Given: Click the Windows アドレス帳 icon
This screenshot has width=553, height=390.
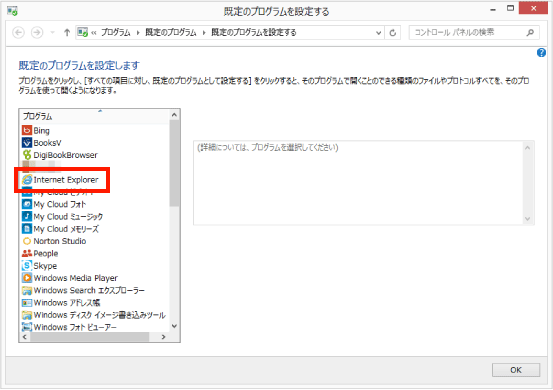Looking at the screenshot, I should tap(27, 303).
